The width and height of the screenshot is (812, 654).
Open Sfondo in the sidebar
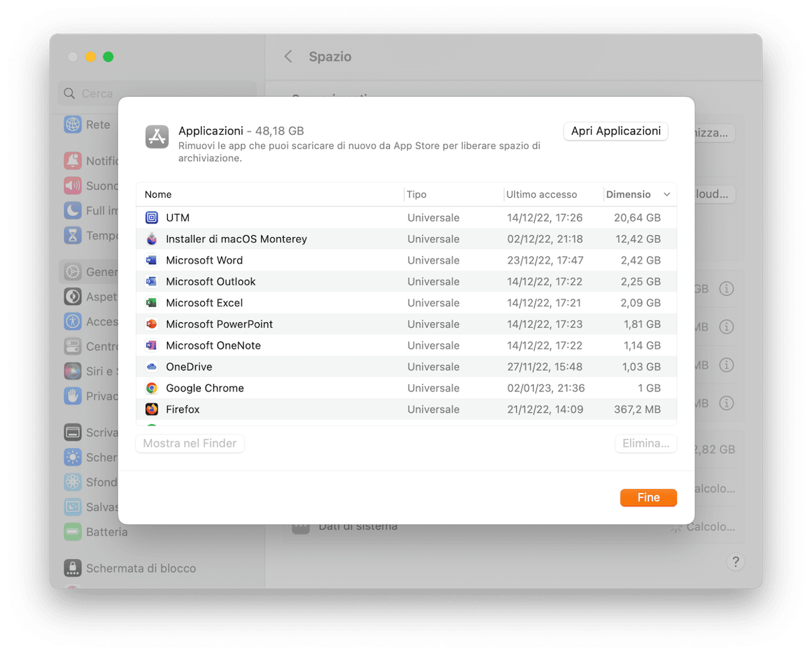tap(91, 482)
